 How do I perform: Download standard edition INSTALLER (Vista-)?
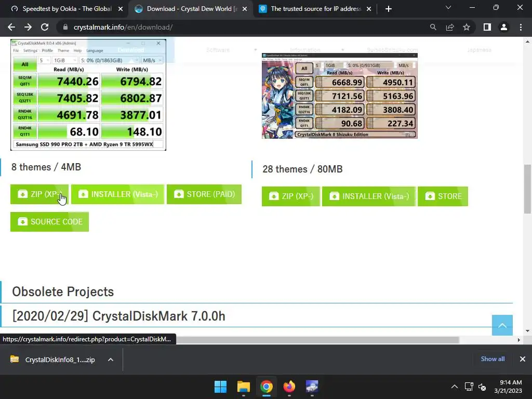pos(118,194)
